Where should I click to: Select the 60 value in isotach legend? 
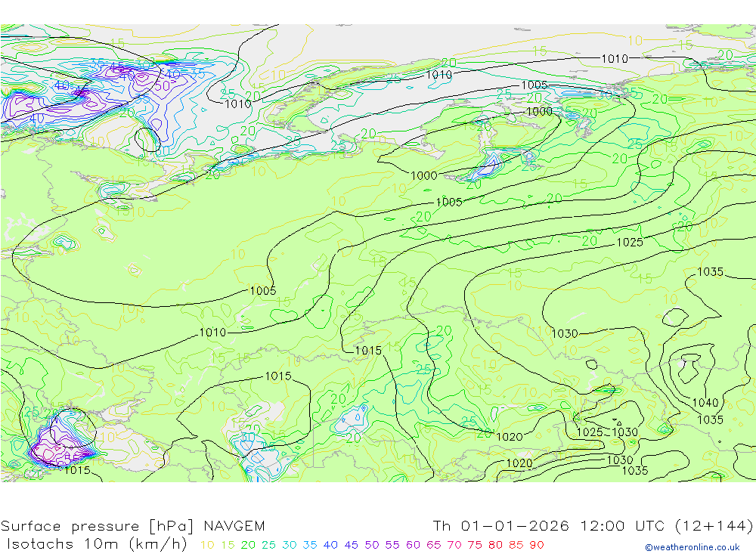pyautogui.click(x=414, y=545)
